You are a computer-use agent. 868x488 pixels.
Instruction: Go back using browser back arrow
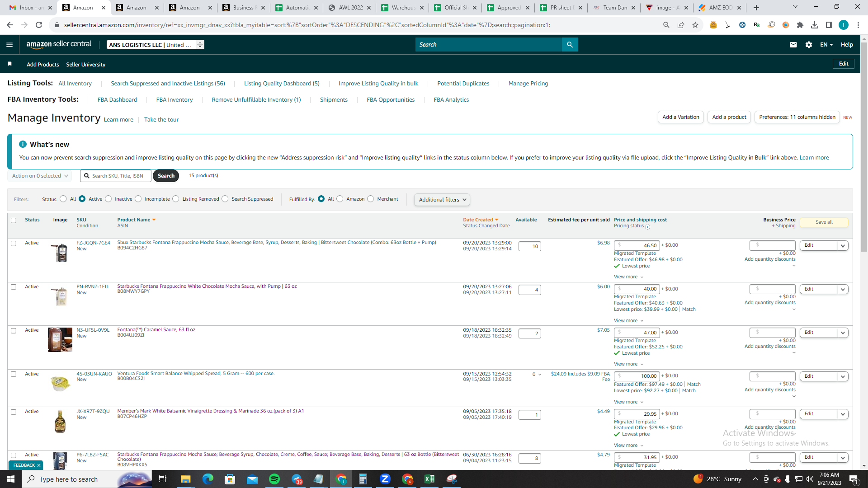click(x=10, y=25)
